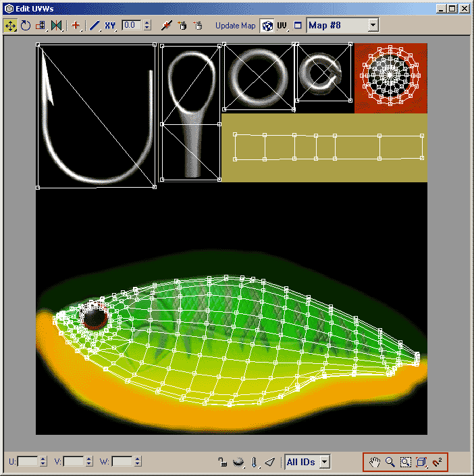Viewport: 474px width, 476px height.
Task: Click the Freeze Selected thermometer icon
Action: pyautogui.click(x=254, y=462)
